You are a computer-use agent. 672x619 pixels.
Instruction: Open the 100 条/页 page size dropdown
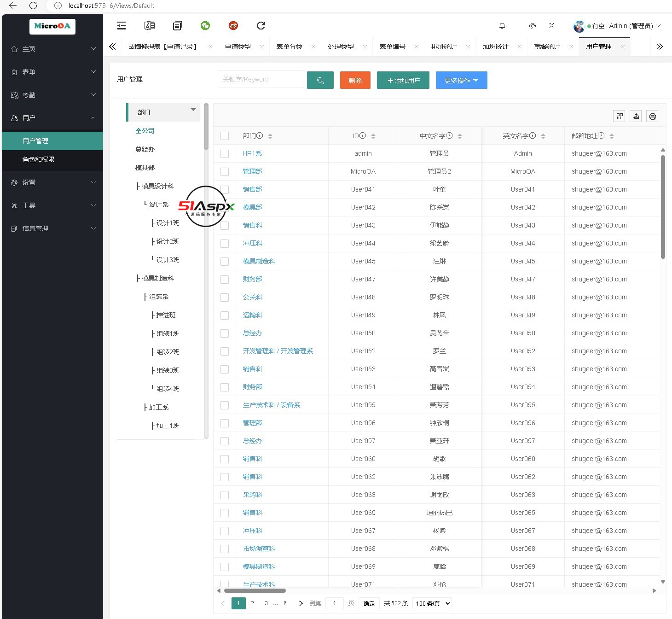point(432,603)
